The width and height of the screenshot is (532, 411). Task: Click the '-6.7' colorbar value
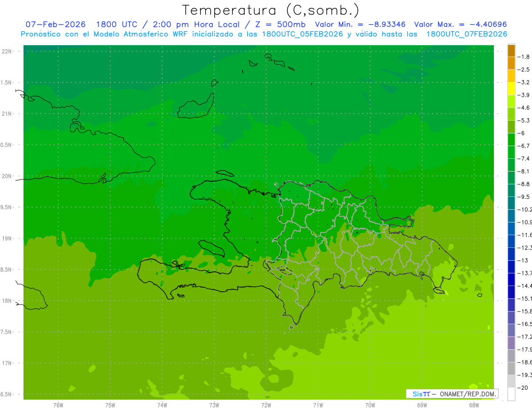pos(524,146)
